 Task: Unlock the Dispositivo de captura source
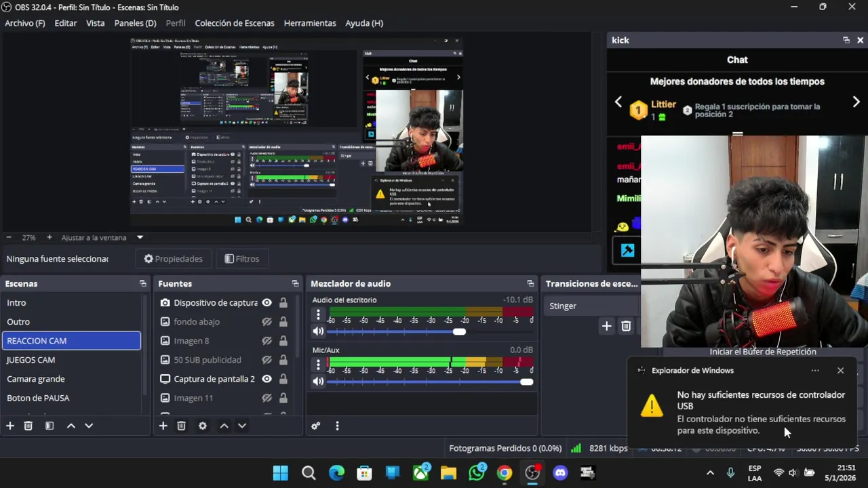(283, 303)
